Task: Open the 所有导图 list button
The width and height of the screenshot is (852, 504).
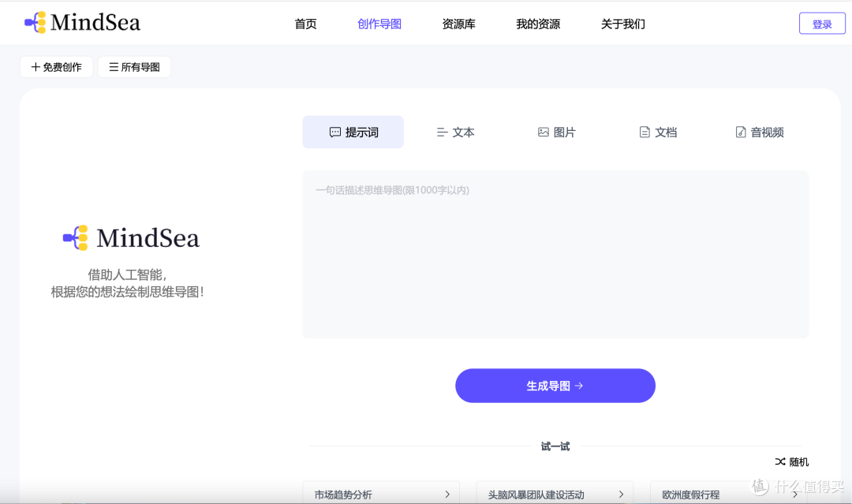Action: pyautogui.click(x=134, y=67)
